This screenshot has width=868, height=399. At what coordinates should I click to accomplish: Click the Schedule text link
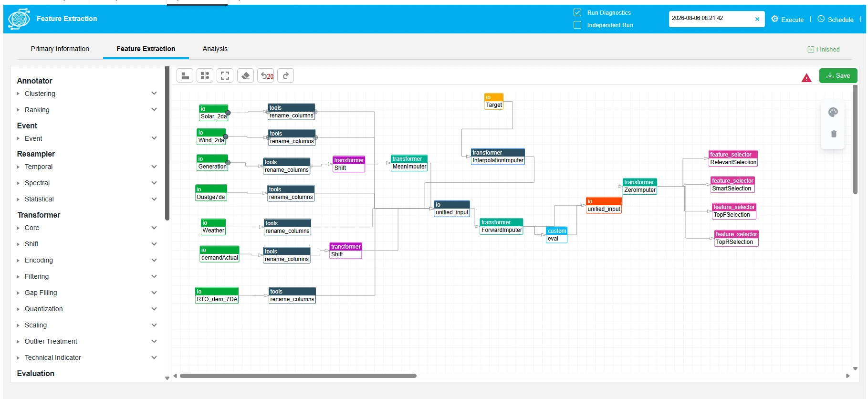coord(841,20)
